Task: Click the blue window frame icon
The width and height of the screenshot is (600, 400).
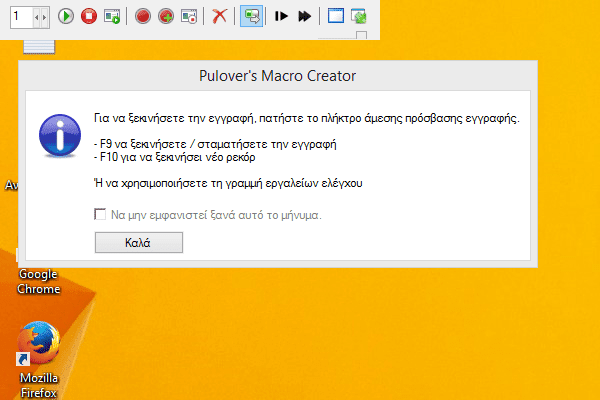Action: [336, 16]
